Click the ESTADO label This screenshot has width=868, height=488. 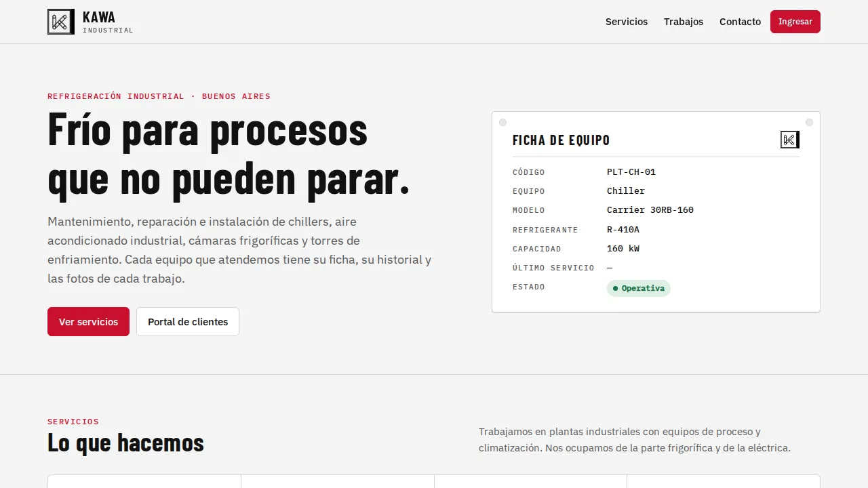point(529,287)
